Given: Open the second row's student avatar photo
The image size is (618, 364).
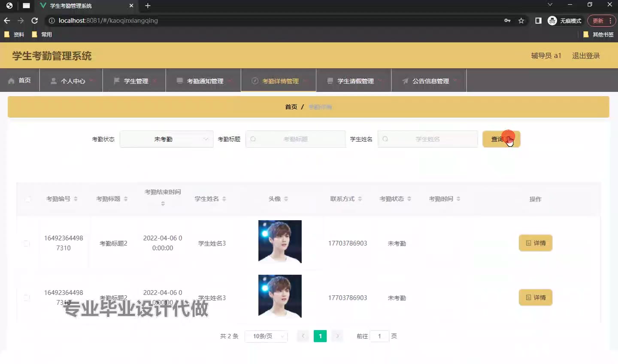Looking at the screenshot, I should coord(280,296).
